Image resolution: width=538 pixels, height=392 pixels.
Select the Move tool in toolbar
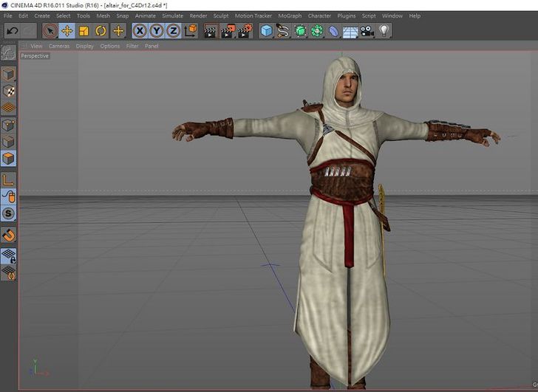point(67,31)
